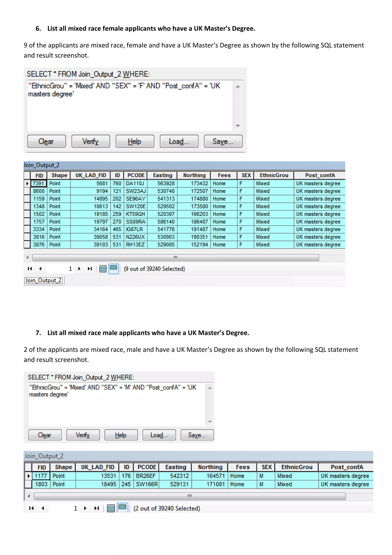Screen dimensions: 392x555
Task: Click Verify button in upper query dialog
Action: click(x=91, y=141)
